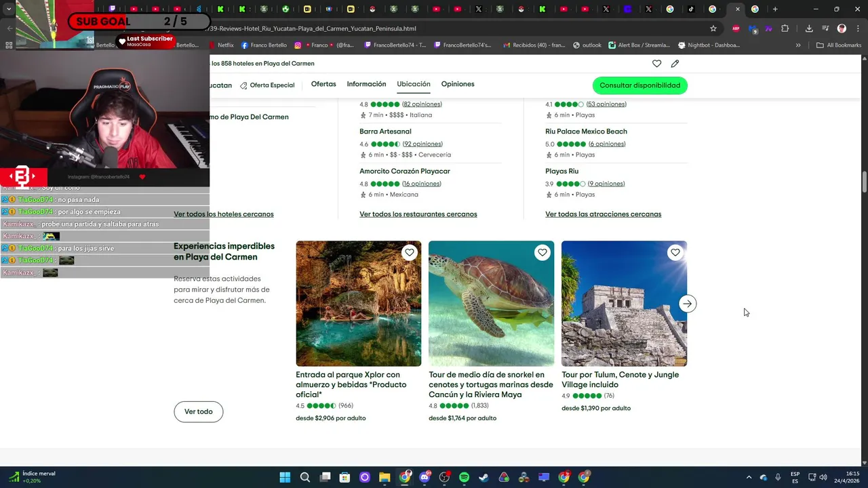The width and height of the screenshot is (868, 488).
Task: Open Chrome downloads icon
Action: [809, 28]
